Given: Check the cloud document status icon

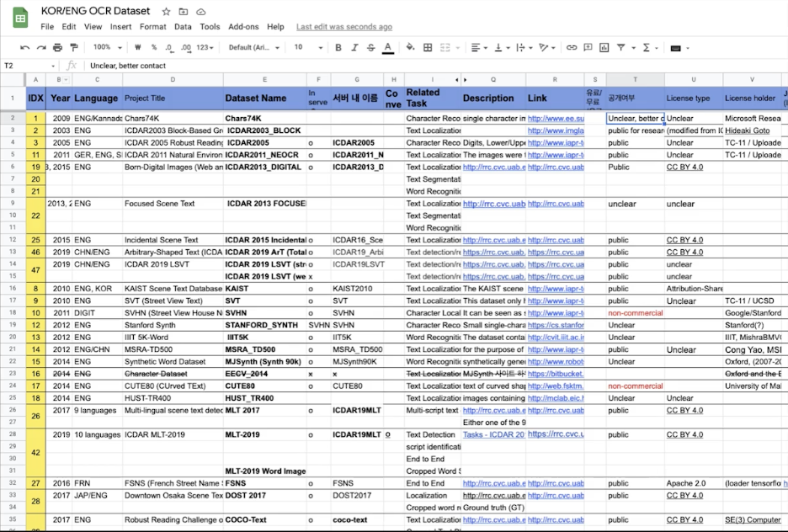Looking at the screenshot, I should [x=200, y=11].
